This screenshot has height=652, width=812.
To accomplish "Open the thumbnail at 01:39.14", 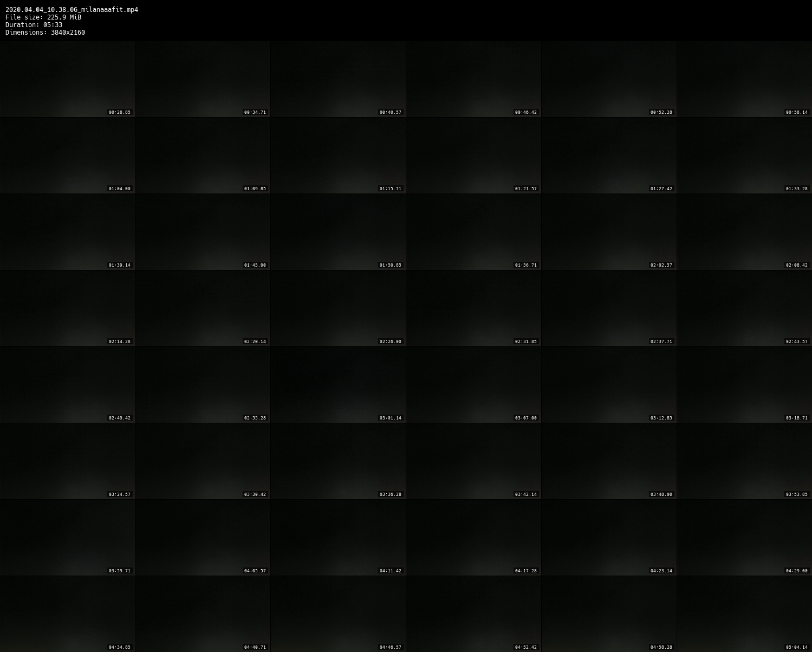I will [x=67, y=232].
